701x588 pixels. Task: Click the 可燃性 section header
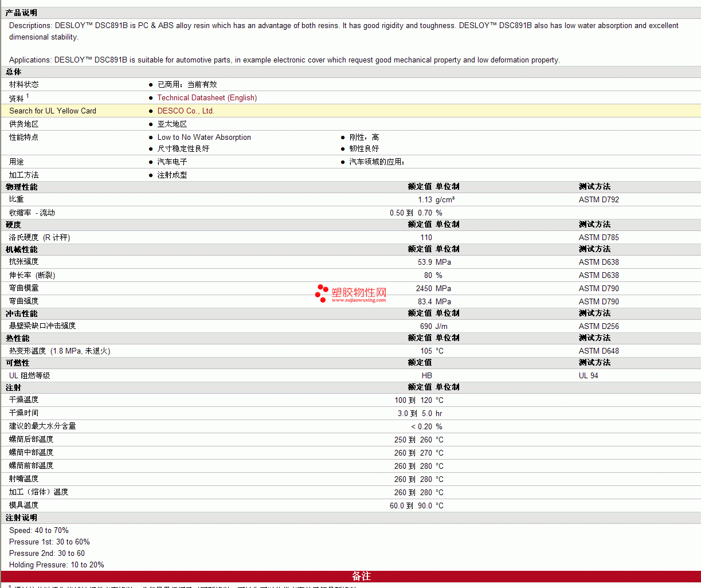point(18,363)
